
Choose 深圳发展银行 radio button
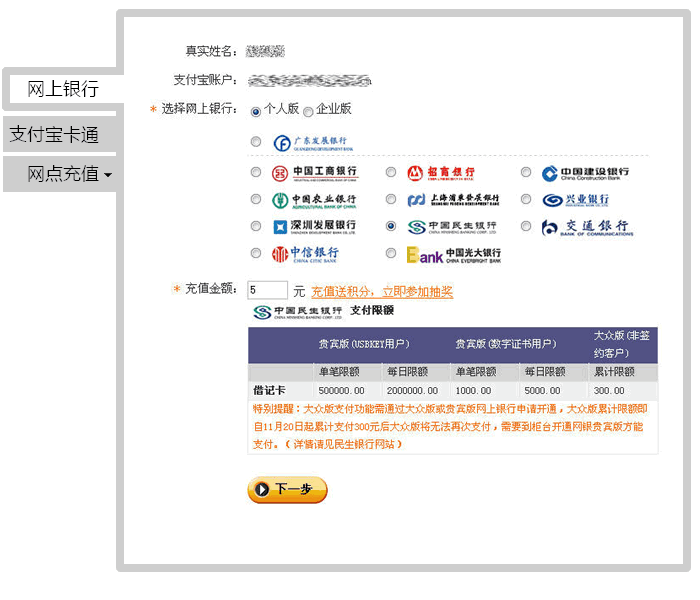click(x=256, y=226)
